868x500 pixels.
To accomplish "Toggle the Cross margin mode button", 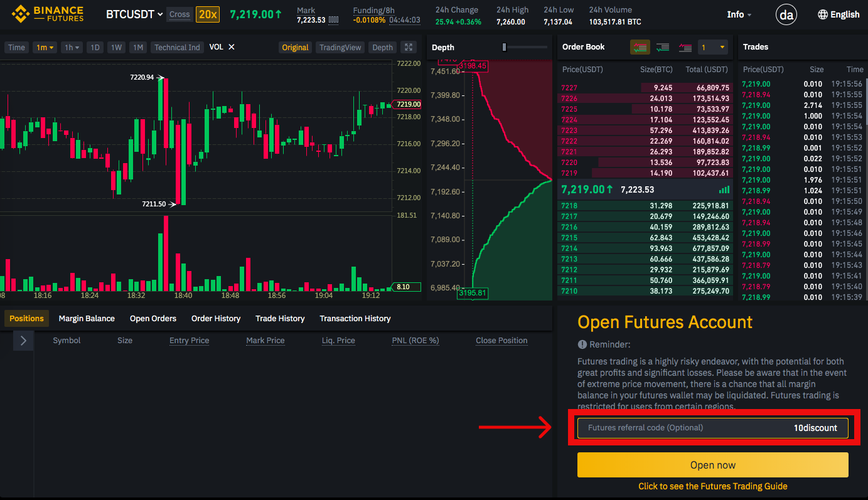I will pos(179,14).
